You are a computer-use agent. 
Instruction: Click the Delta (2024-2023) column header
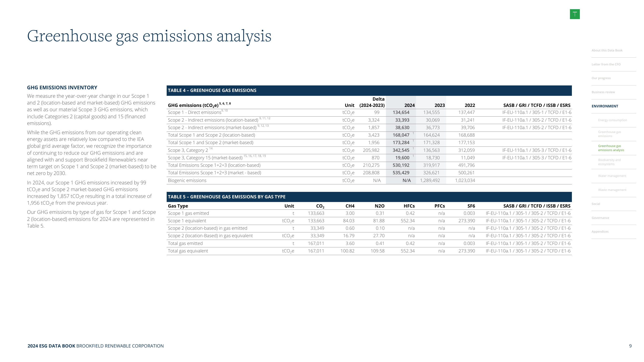click(372, 102)
